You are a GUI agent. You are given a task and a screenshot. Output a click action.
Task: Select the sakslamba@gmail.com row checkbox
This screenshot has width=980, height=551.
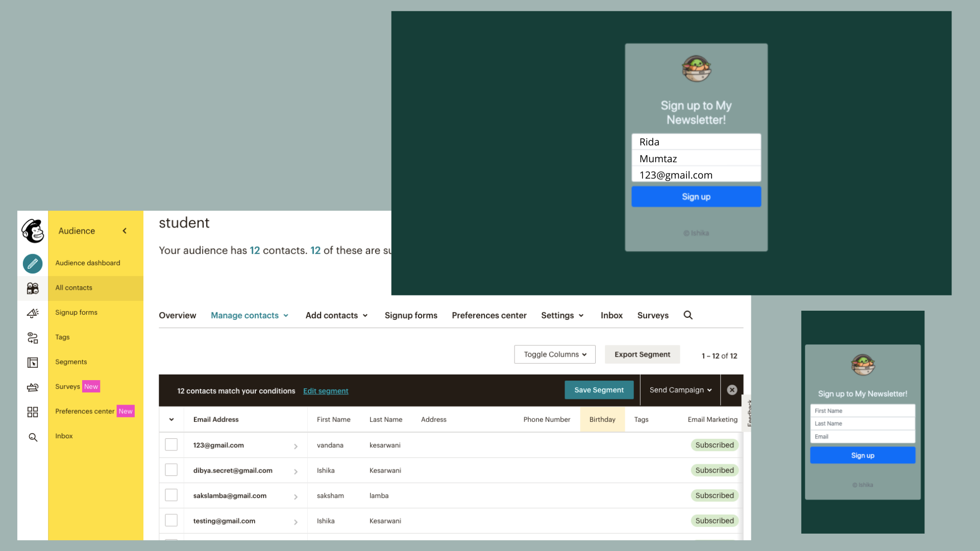[x=171, y=495]
